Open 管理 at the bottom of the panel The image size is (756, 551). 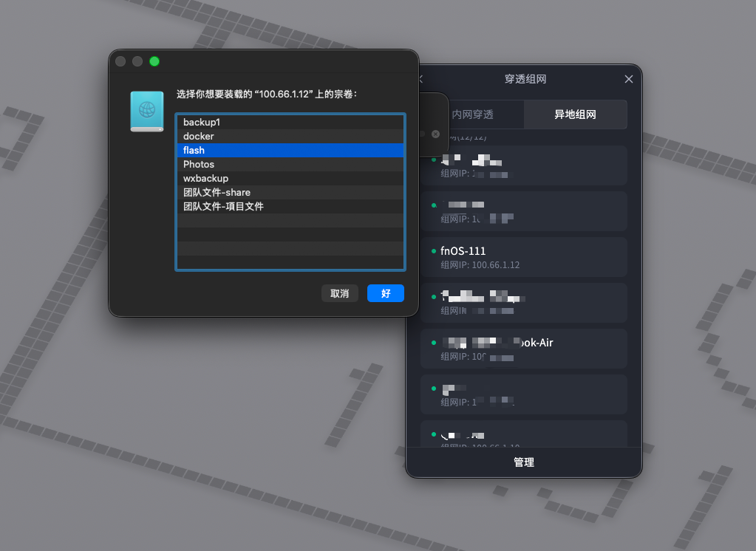(524, 462)
